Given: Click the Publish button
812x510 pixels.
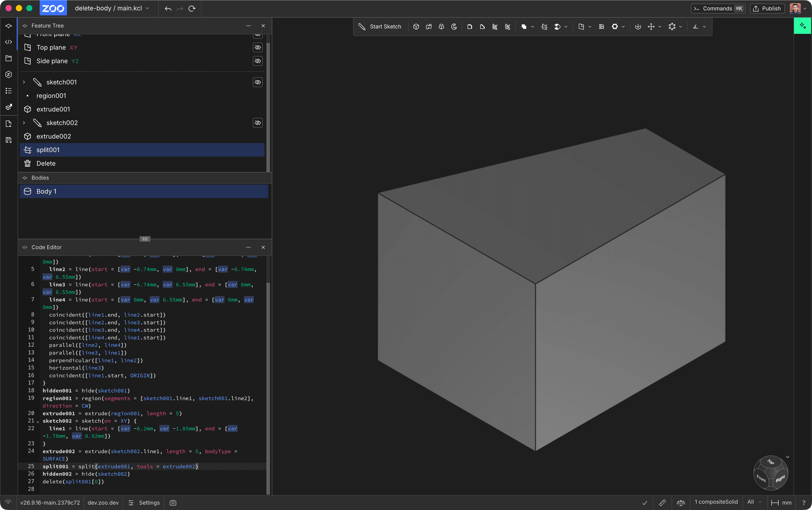Looking at the screenshot, I should [767, 8].
